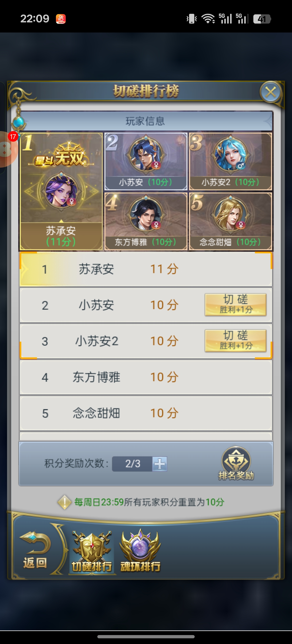
Task: Select 念念甜畑 row in ranking list
Action: point(146,413)
